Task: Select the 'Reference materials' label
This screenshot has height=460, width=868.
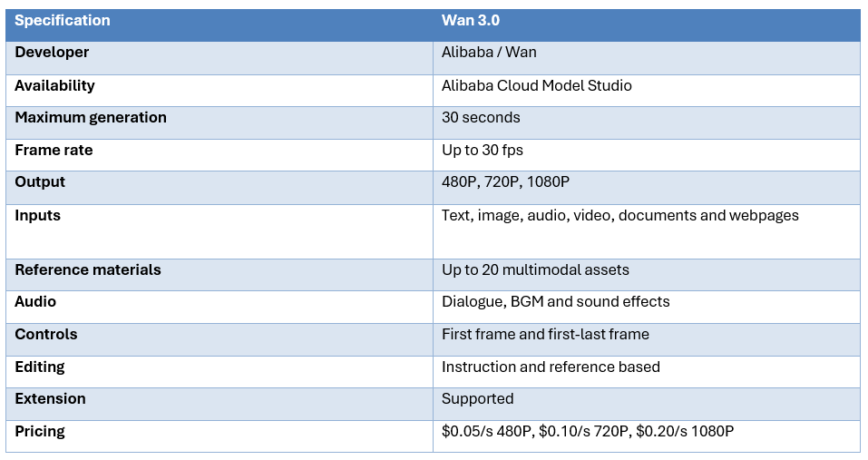Action: (x=87, y=269)
